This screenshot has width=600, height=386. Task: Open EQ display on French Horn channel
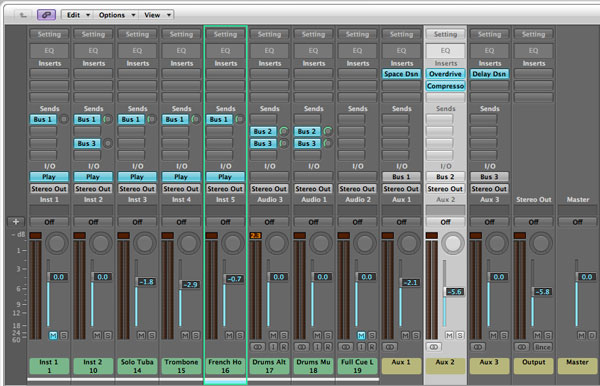[225, 50]
